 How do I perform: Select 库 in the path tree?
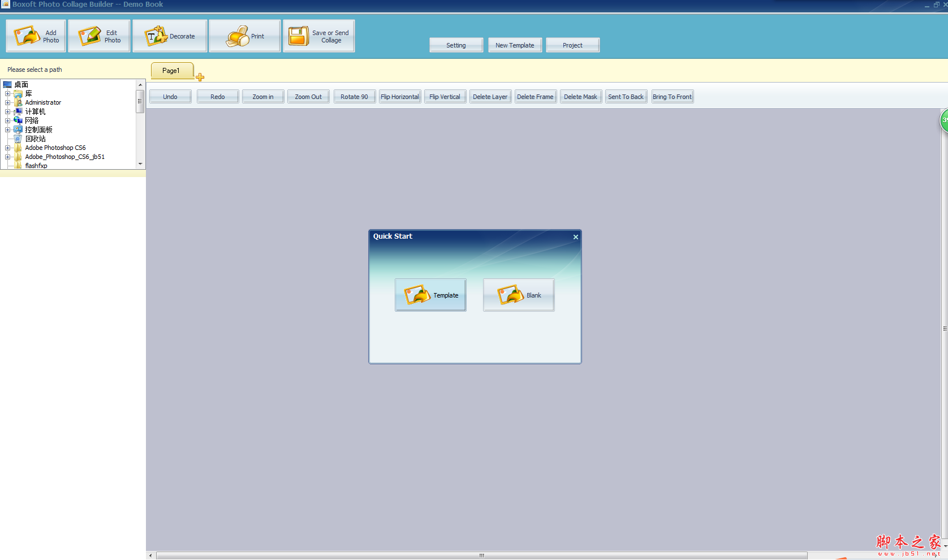[x=28, y=94]
